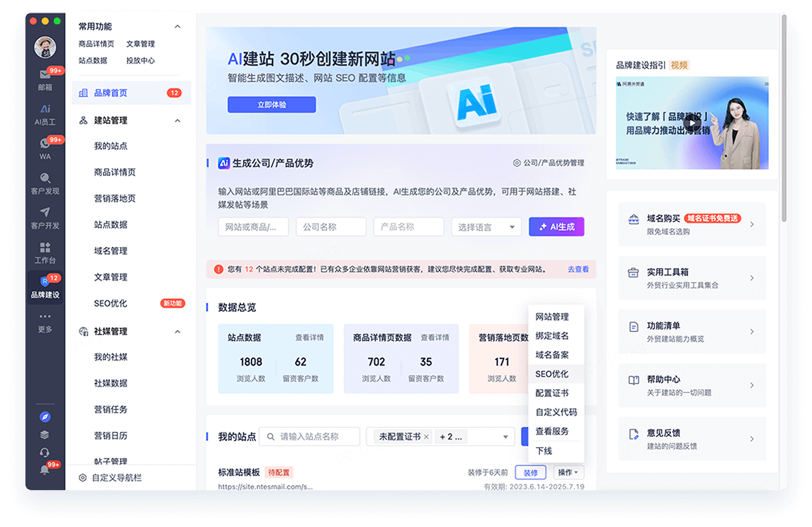Open the WA sidebar icon

[x=45, y=145]
